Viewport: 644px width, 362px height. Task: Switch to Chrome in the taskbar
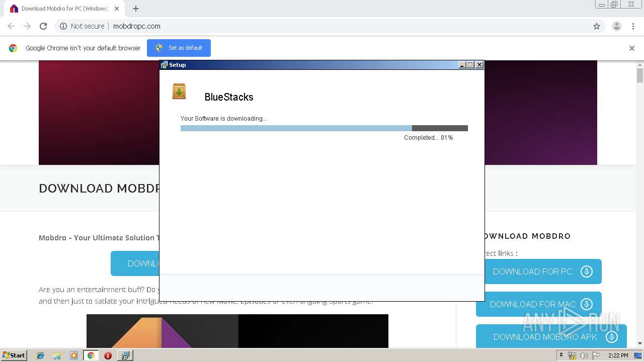tap(91, 355)
